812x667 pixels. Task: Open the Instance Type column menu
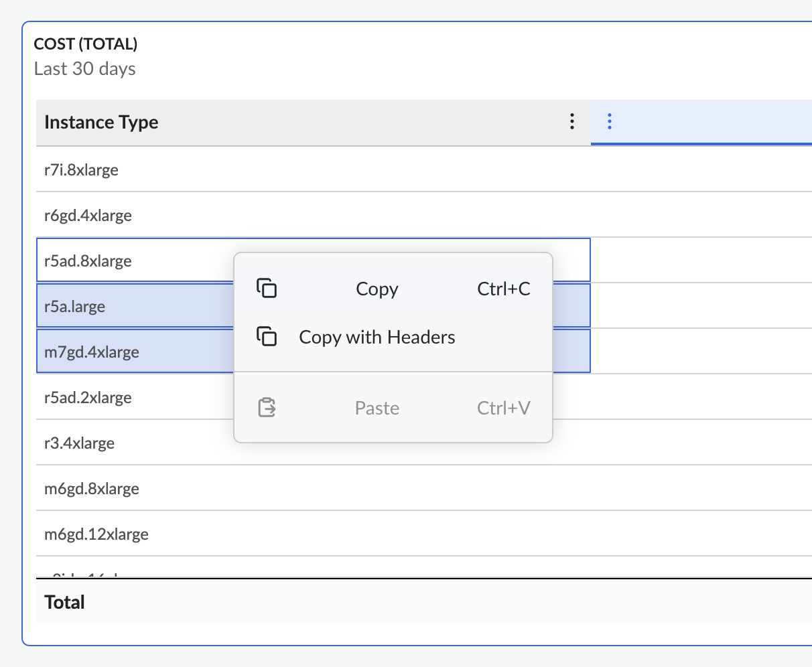tap(571, 121)
